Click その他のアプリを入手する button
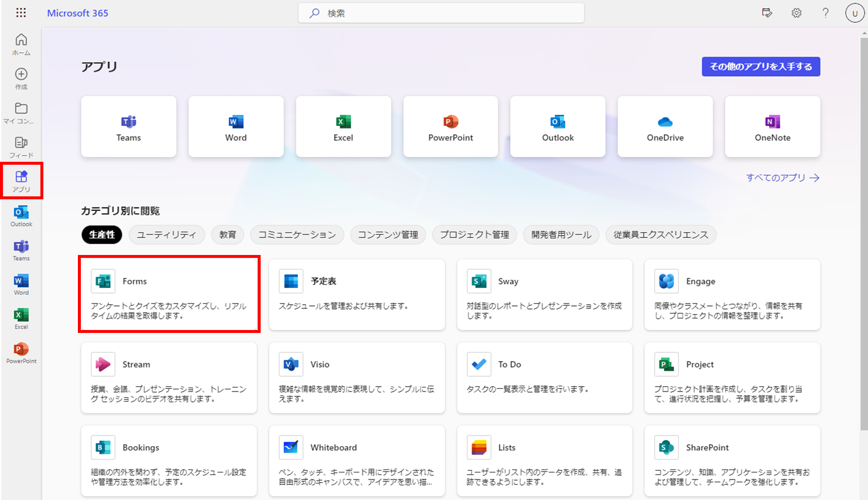868x500 pixels. (x=761, y=67)
